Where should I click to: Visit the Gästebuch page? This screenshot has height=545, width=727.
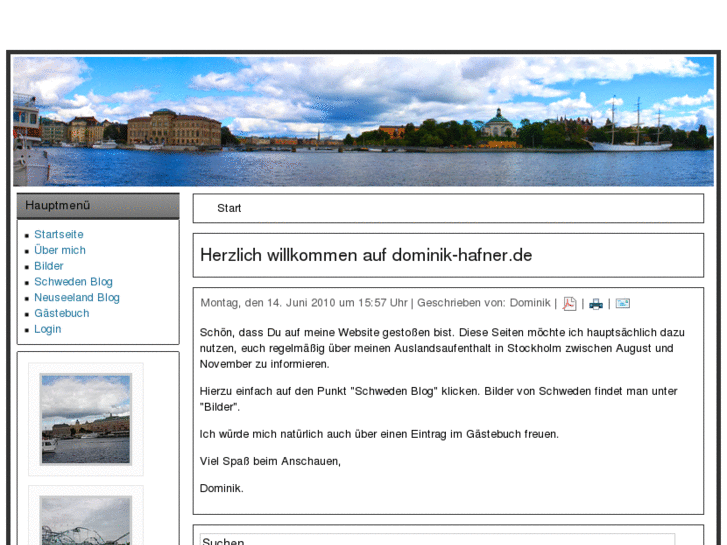[62, 313]
